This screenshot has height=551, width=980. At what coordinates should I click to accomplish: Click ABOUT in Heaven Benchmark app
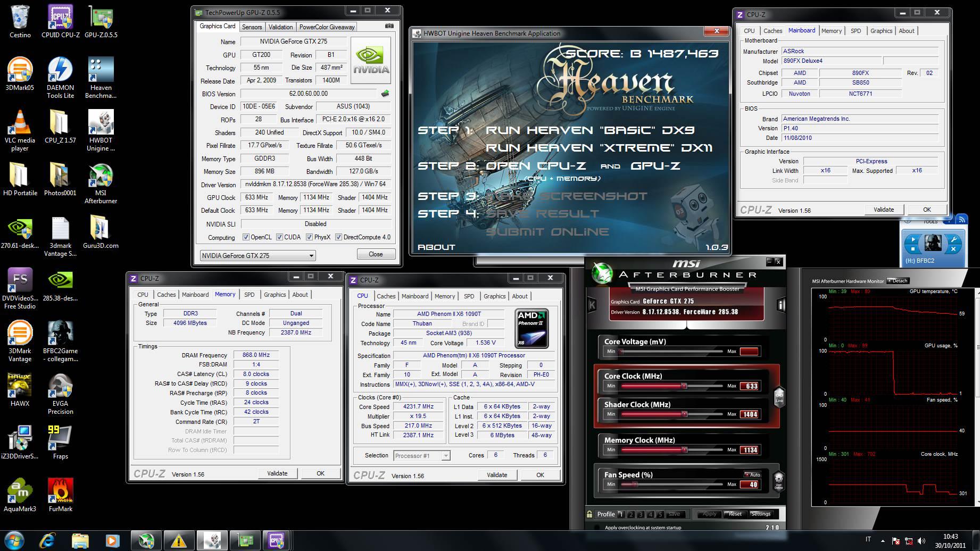pos(436,247)
